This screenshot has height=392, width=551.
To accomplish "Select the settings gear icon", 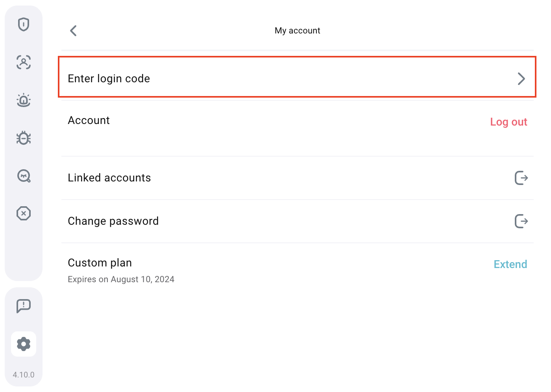I will pyautogui.click(x=24, y=344).
